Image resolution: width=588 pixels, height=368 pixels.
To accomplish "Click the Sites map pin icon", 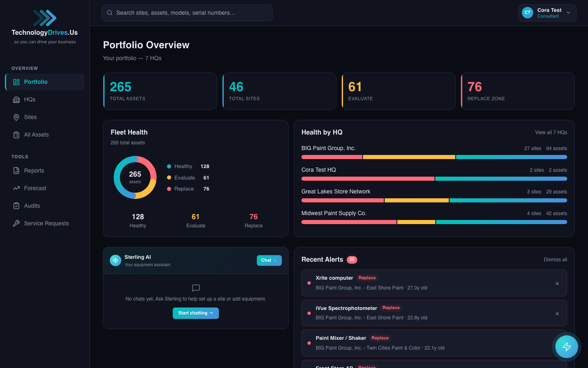I will (x=16, y=117).
